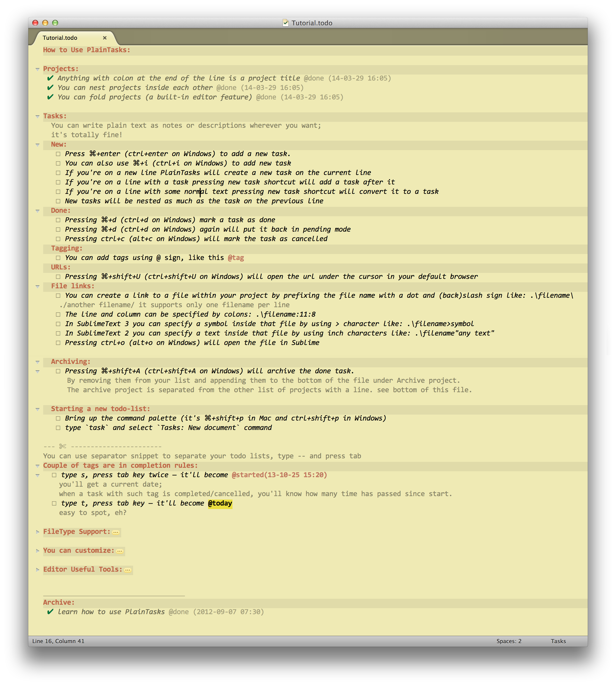
Task: Collapse the Starting a new todo-list arrow
Action: click(x=38, y=409)
